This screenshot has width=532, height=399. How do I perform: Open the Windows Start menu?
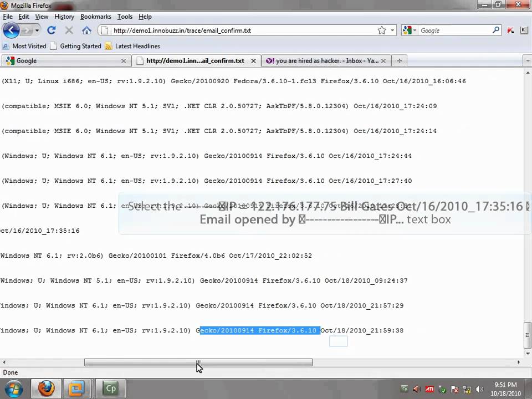point(13,389)
